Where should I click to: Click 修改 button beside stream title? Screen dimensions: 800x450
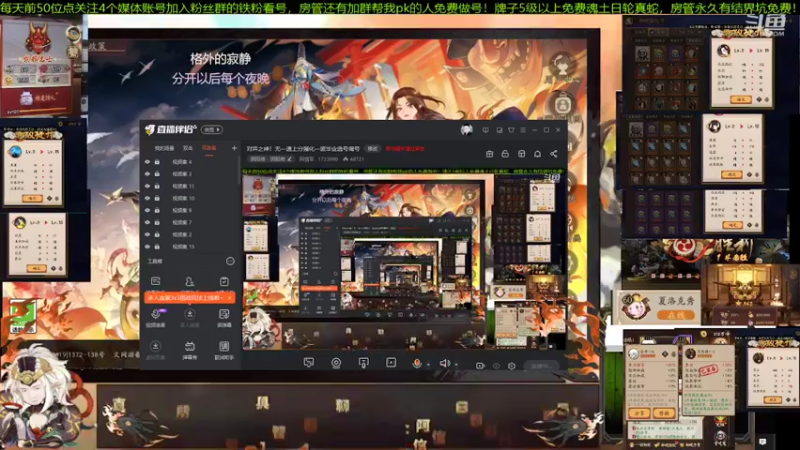coord(372,148)
